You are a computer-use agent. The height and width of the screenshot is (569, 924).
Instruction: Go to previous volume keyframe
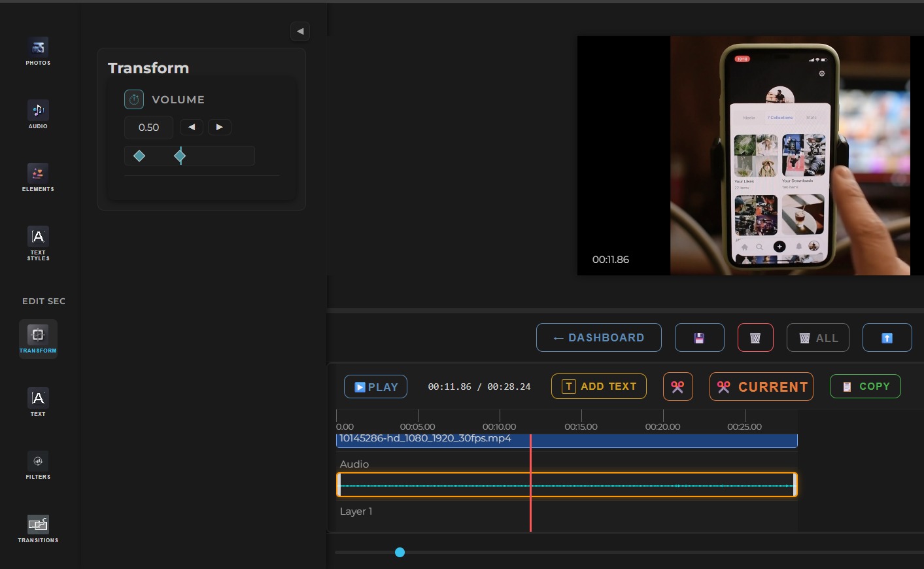click(192, 127)
